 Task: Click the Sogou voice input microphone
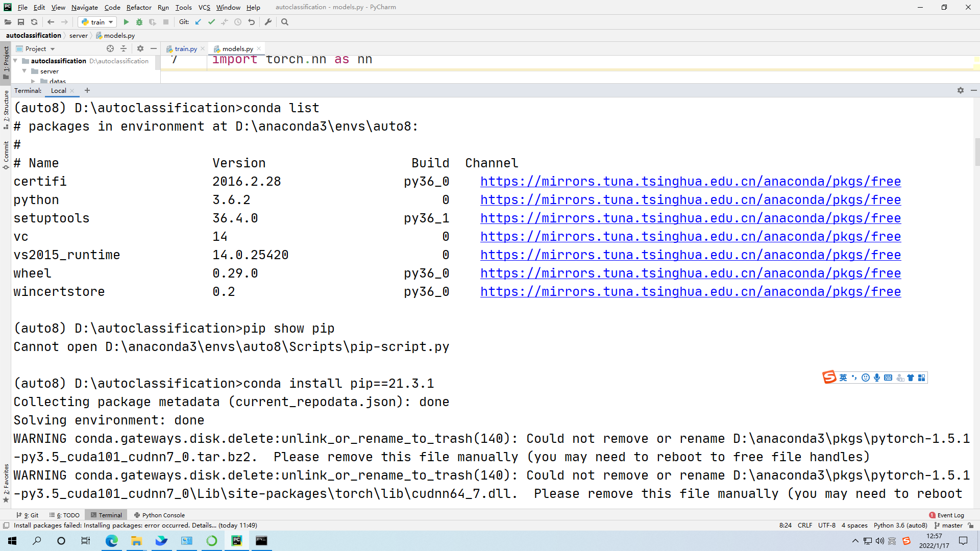pyautogui.click(x=877, y=378)
